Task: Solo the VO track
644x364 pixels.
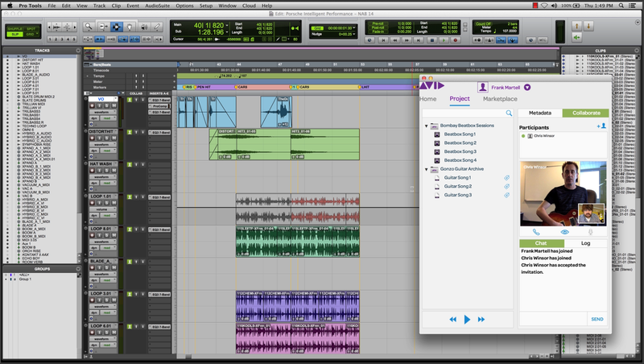Action: (x=106, y=105)
